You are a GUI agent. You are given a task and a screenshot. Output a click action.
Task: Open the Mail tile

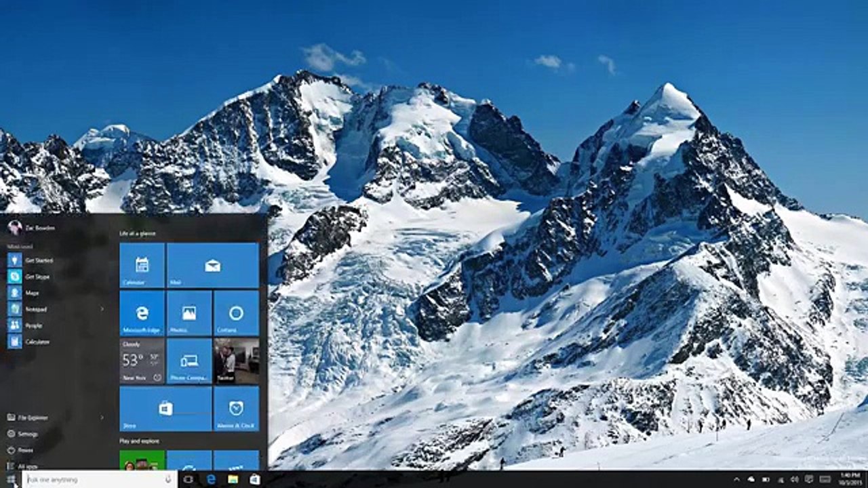tap(213, 266)
